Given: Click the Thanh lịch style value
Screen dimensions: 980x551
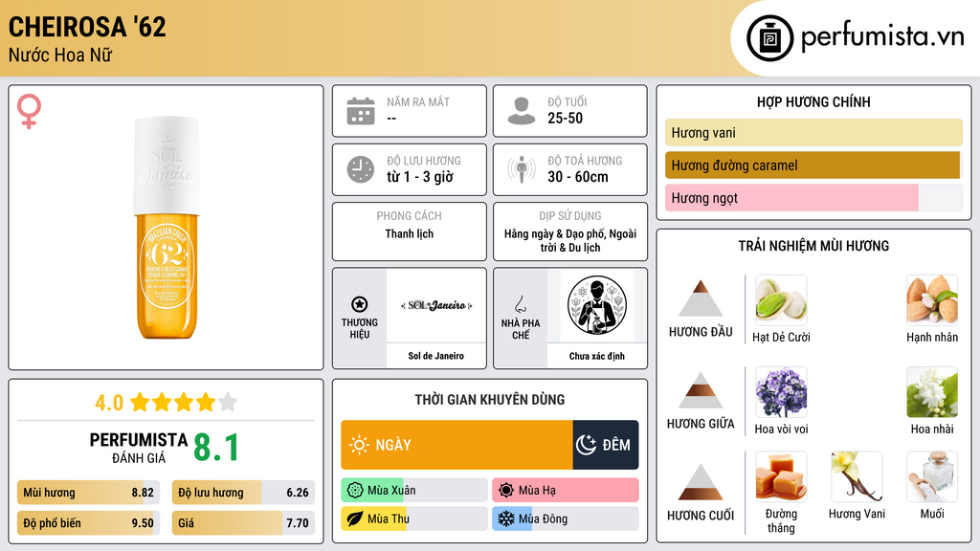Looking at the screenshot, I should click(410, 233).
